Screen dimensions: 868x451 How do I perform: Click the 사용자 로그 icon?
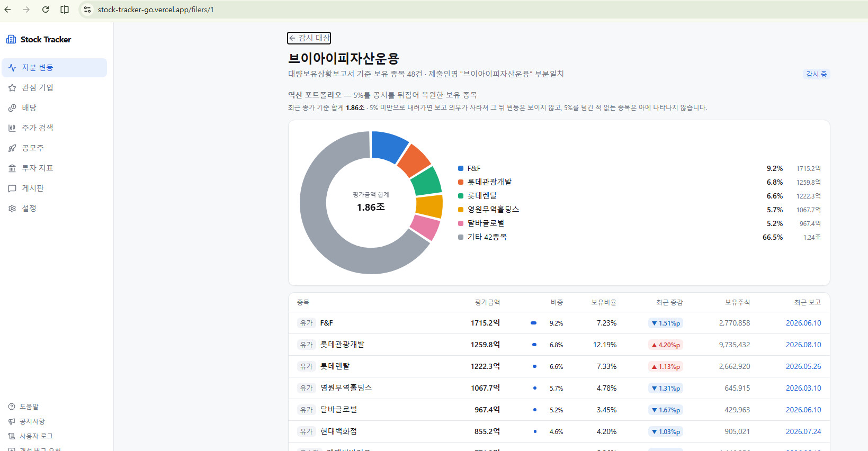pyautogui.click(x=12, y=436)
